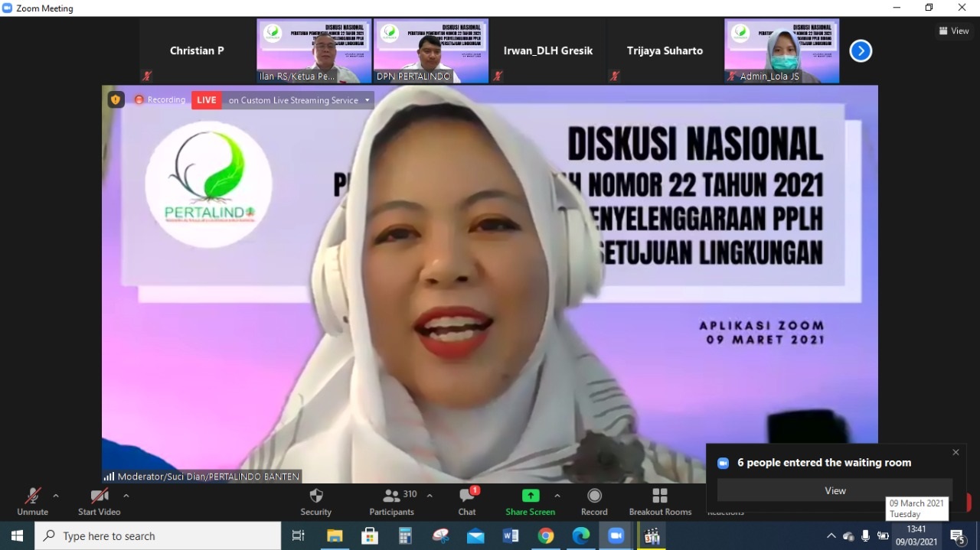Click the green Share Screen icon
980x550 pixels.
[x=530, y=496]
